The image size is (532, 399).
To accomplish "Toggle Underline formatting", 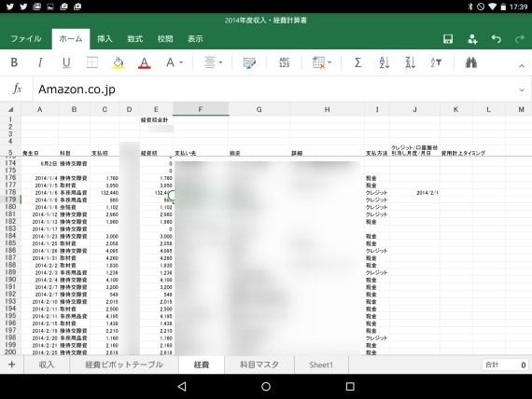I will pyautogui.click(x=66, y=62).
